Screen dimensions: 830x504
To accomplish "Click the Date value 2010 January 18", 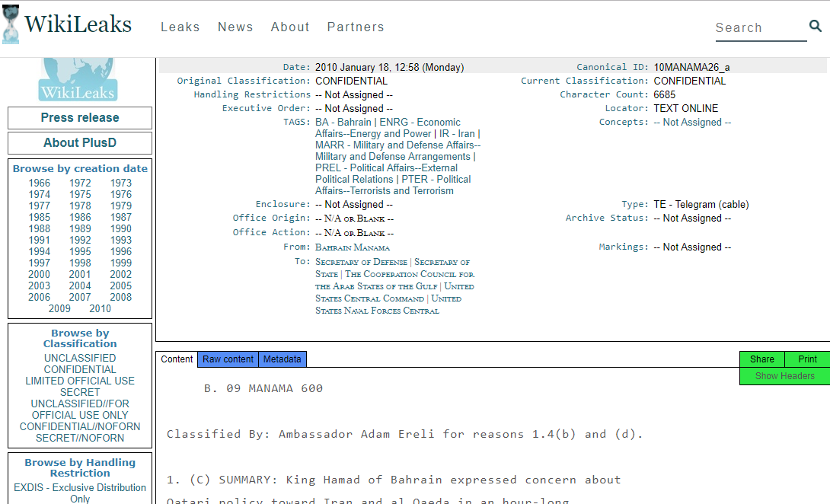I will point(390,67).
